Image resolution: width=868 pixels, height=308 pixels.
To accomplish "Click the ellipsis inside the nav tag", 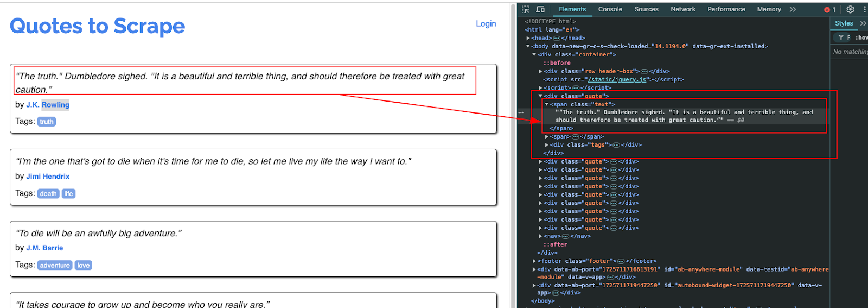I will (565, 236).
